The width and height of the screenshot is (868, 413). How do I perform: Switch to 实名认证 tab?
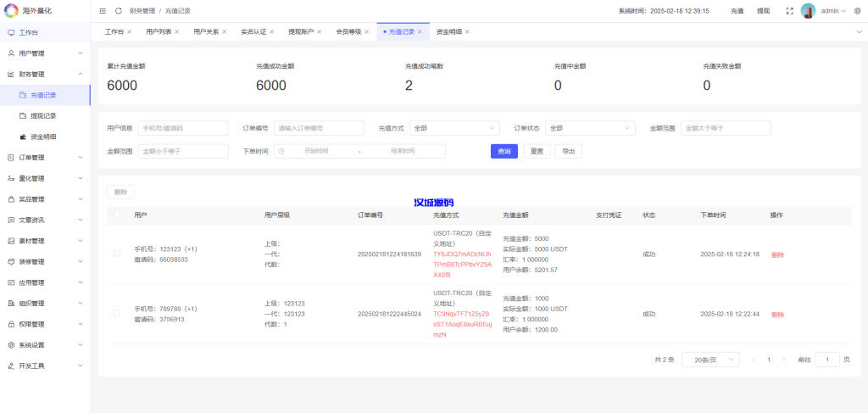point(253,32)
